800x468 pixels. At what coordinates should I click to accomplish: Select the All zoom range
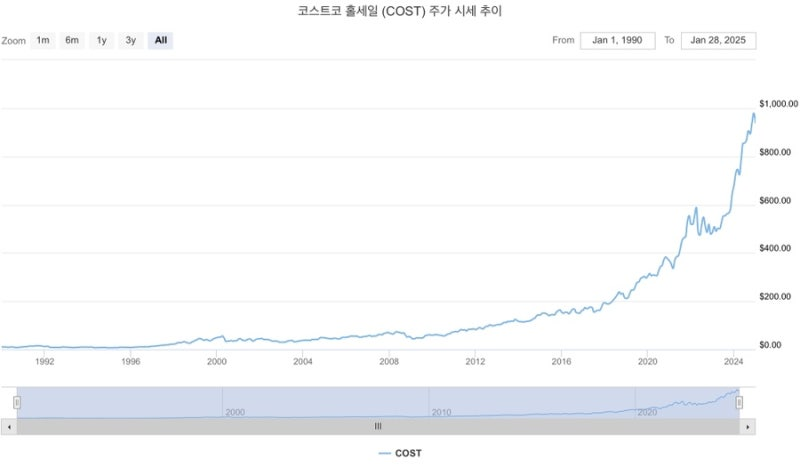pyautogui.click(x=161, y=40)
